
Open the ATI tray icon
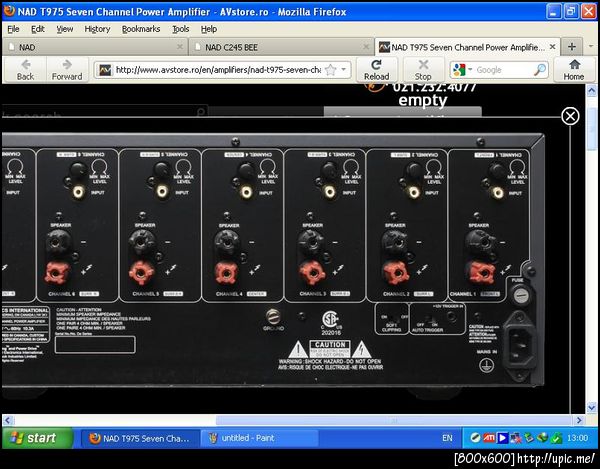[489, 438]
